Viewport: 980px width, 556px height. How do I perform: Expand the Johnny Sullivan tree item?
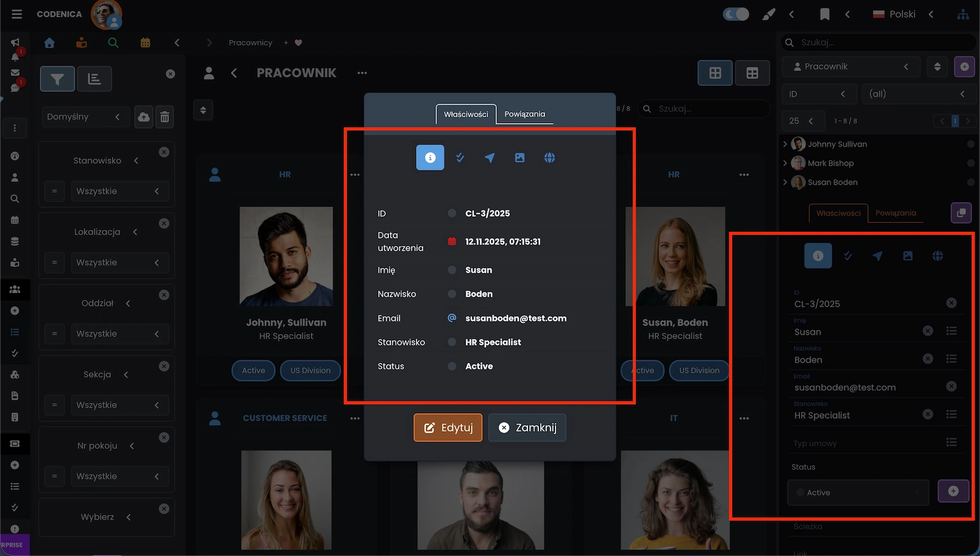(x=785, y=144)
